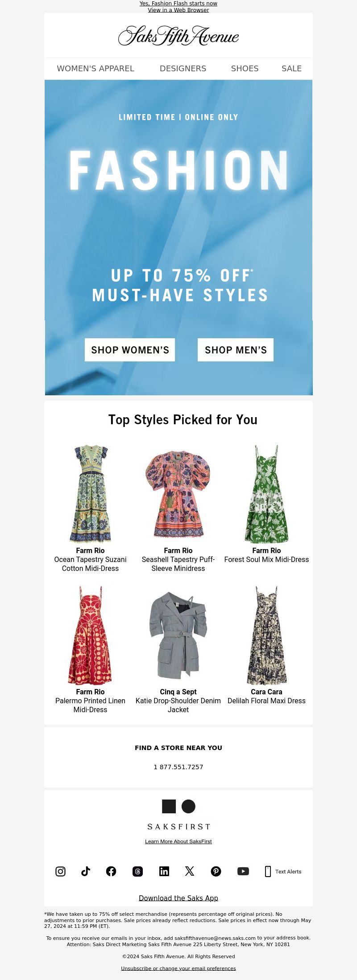Image resolution: width=357 pixels, height=980 pixels.
Task: Open the Pinterest icon
Action: [x=216, y=871]
